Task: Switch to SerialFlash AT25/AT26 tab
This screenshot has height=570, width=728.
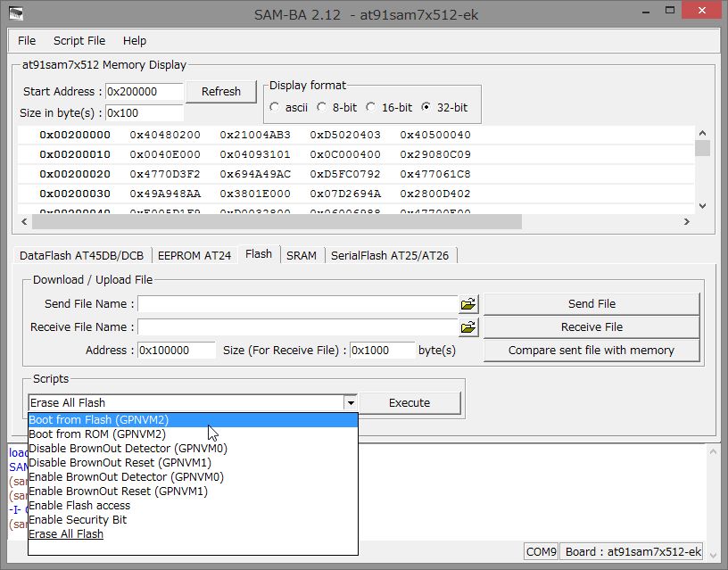Action: point(390,256)
